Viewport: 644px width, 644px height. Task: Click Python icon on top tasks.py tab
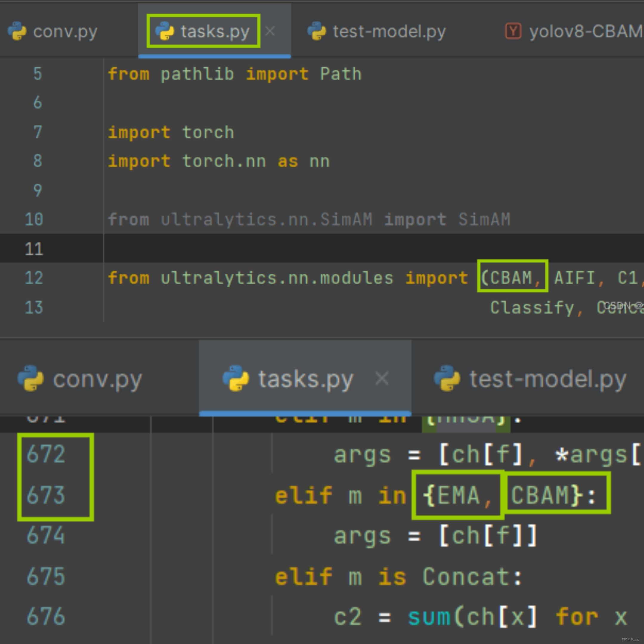(165, 31)
